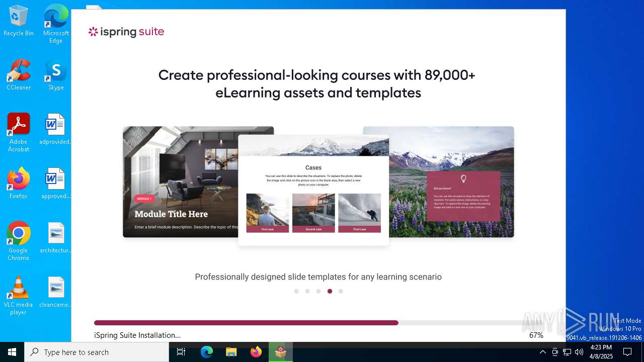Select the cleancame image file icon
The width and height of the screenshot is (644, 362).
(55, 292)
